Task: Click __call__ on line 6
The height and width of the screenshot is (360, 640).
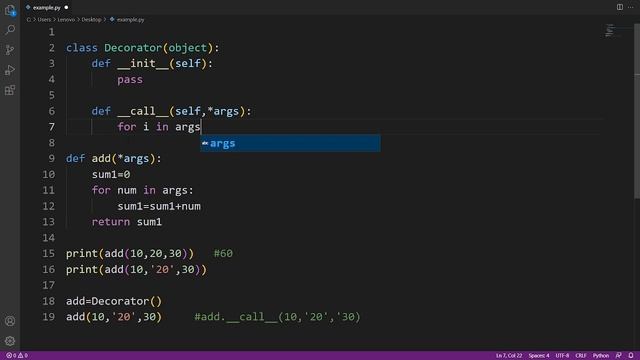Action: tap(143, 111)
